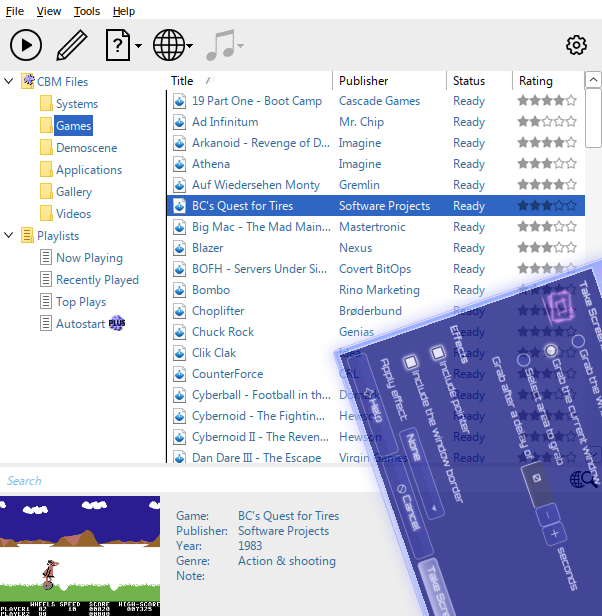Sort by the Rating column header
602x616 pixels.
(x=549, y=81)
